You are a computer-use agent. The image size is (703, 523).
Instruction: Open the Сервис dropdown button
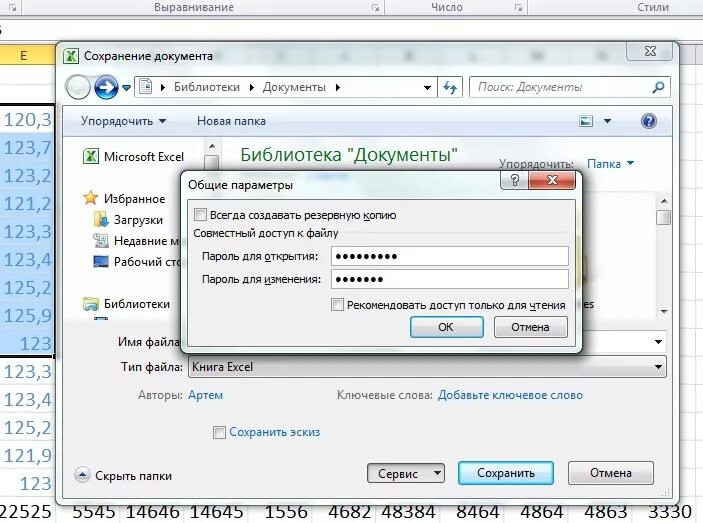click(406, 473)
